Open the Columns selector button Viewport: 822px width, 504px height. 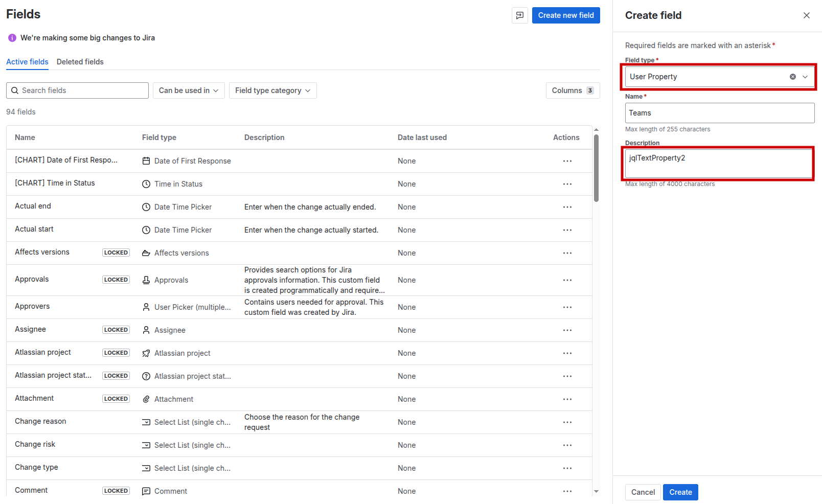point(572,90)
